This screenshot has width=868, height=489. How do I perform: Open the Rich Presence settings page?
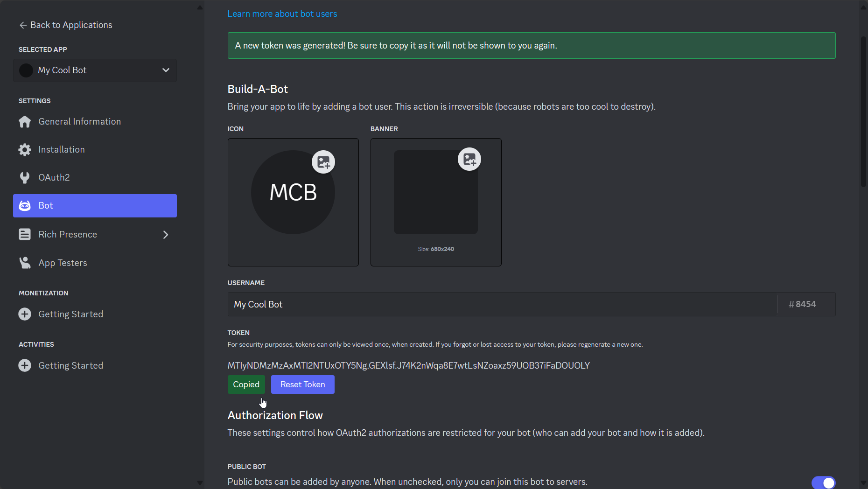coord(68,235)
